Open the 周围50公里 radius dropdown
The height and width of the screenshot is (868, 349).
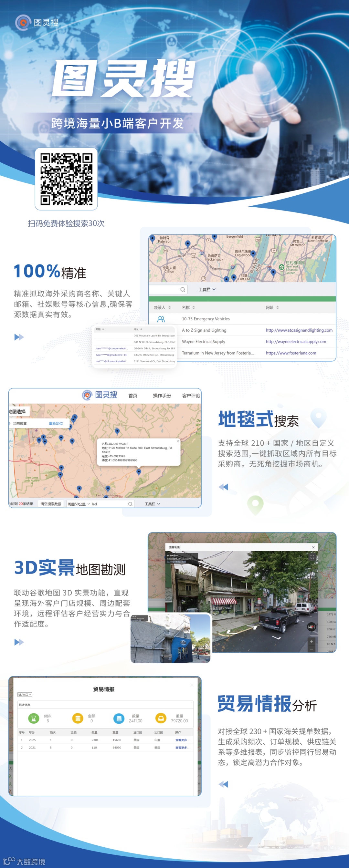79,504
